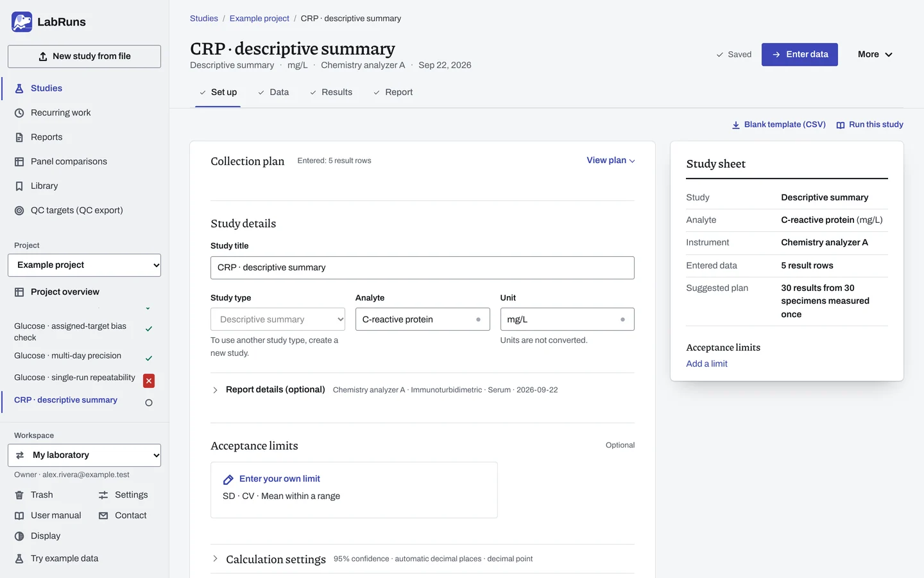Click the download icon beside Blank template
Image resolution: width=924 pixels, height=578 pixels.
coord(736,125)
